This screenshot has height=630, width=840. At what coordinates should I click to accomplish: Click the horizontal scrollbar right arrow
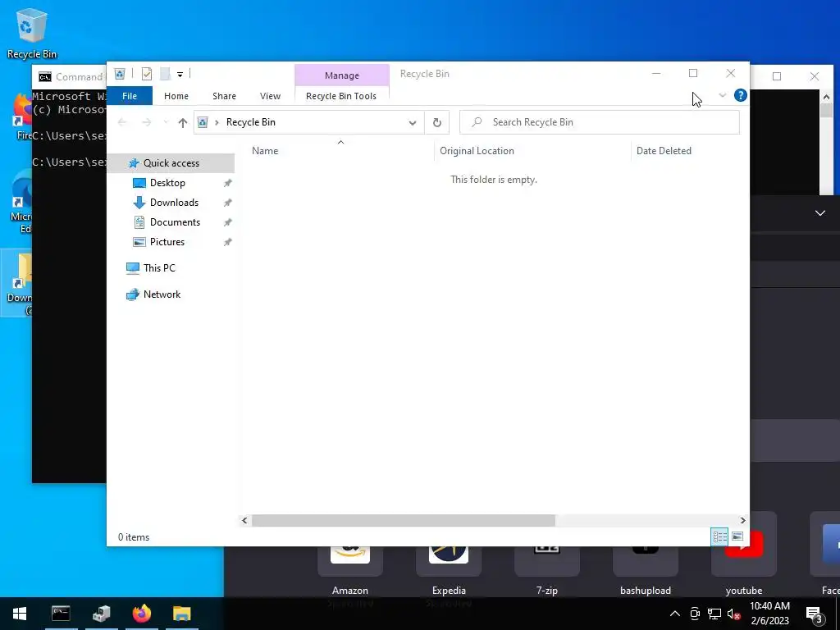(x=742, y=520)
